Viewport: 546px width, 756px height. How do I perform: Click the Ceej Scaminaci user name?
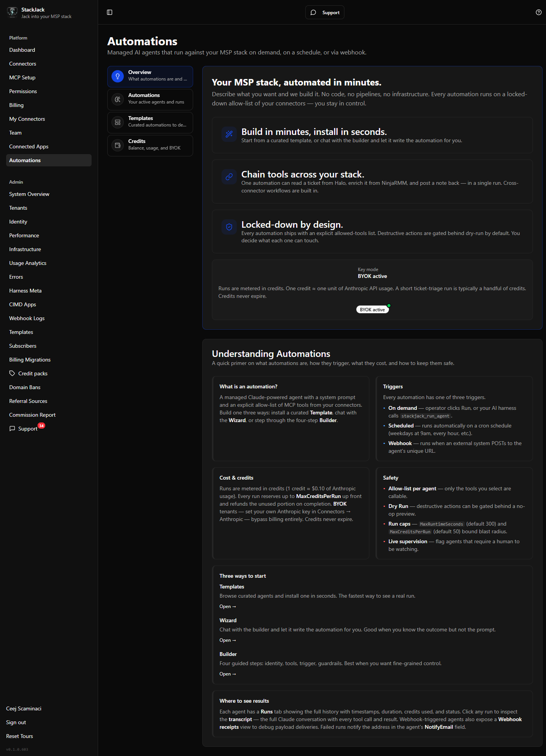pyautogui.click(x=24, y=708)
